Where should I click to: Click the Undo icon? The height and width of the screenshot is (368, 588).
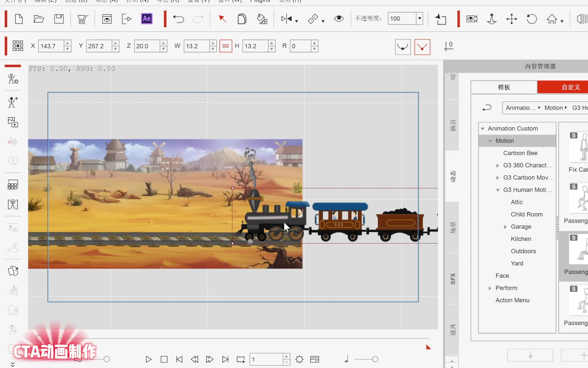coord(178,19)
